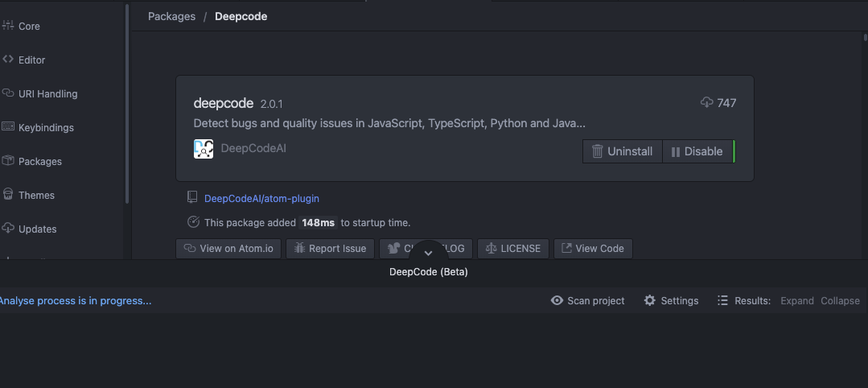The image size is (868, 388).
Task: Click Scan project in DeepCode panel
Action: (x=588, y=301)
